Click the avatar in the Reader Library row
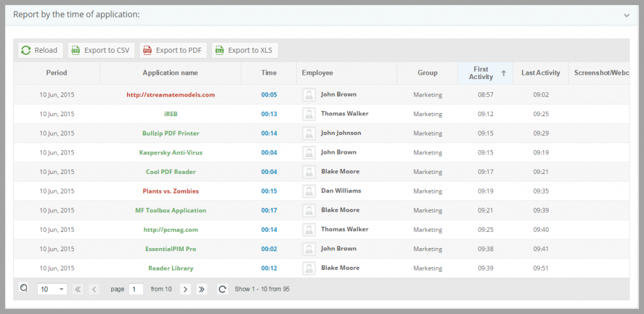 point(309,268)
